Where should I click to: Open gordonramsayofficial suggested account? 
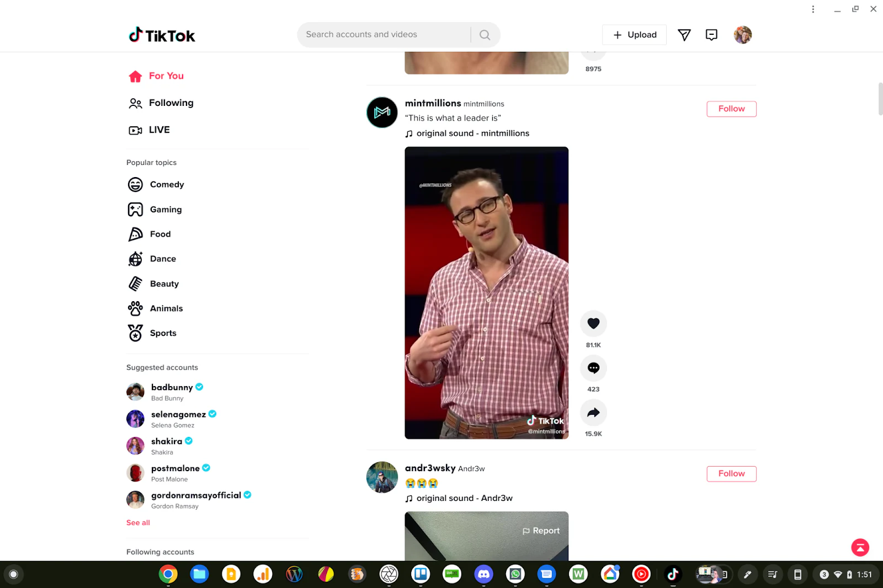tap(189, 500)
